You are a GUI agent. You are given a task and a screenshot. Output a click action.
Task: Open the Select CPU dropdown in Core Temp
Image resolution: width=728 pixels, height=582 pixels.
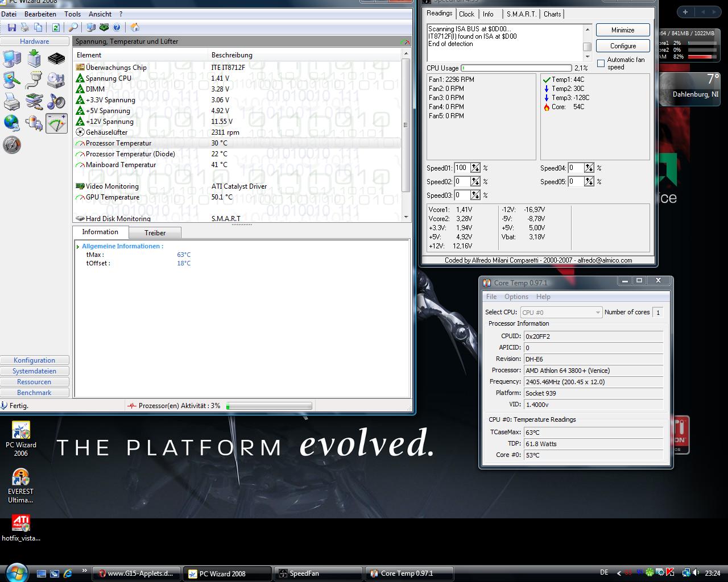pos(561,312)
